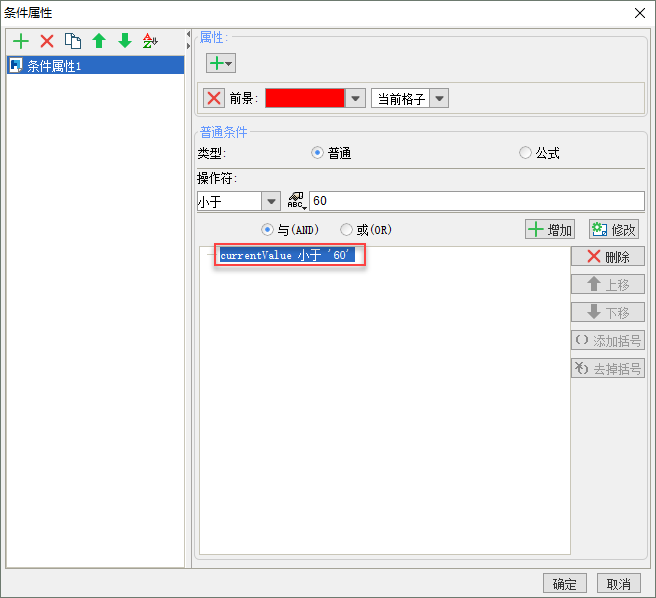Select the 普通 condition type radio
Screen dimensions: 656x598
pos(318,153)
